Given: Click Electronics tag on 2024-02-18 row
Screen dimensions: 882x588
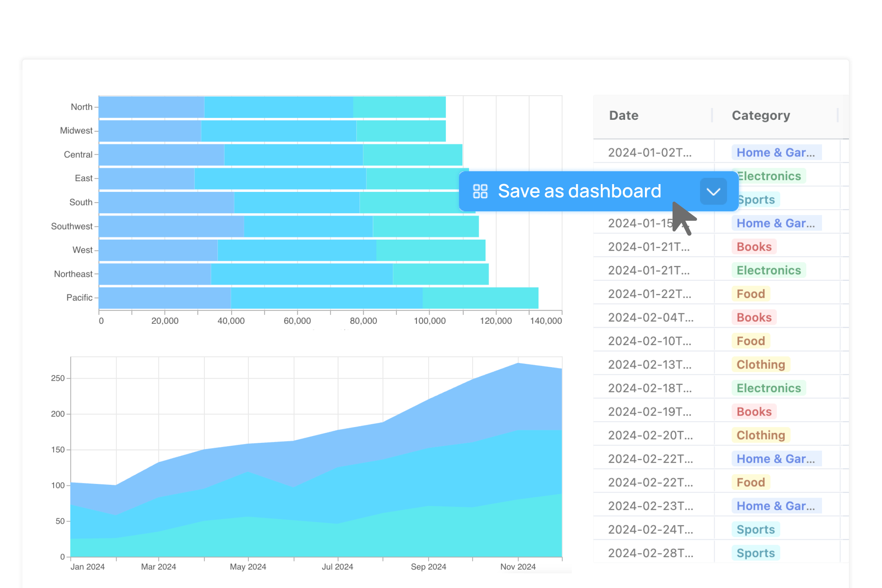Looking at the screenshot, I should [768, 388].
